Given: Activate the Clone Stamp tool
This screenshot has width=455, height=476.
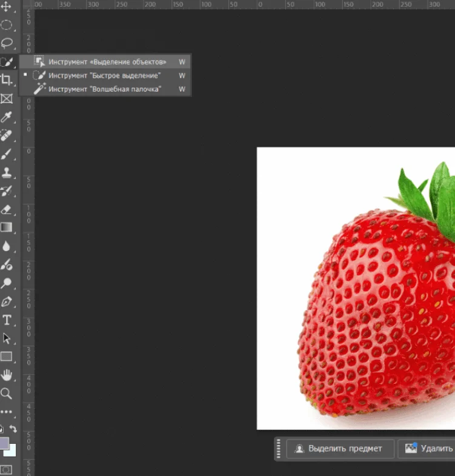Looking at the screenshot, I should [7, 172].
